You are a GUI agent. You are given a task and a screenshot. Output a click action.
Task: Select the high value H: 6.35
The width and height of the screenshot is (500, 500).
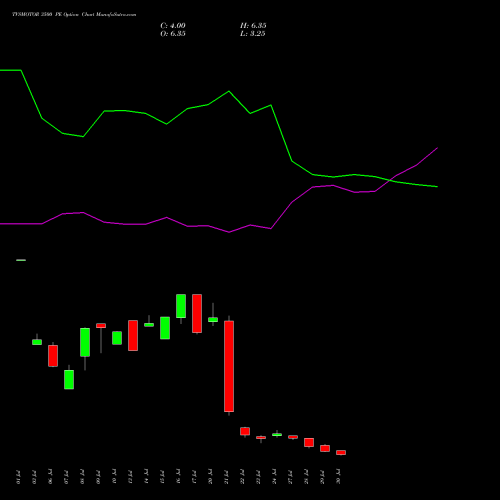pyautogui.click(x=253, y=26)
